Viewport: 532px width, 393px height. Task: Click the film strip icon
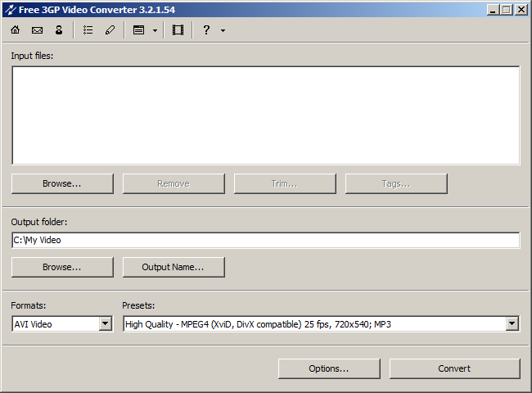178,30
